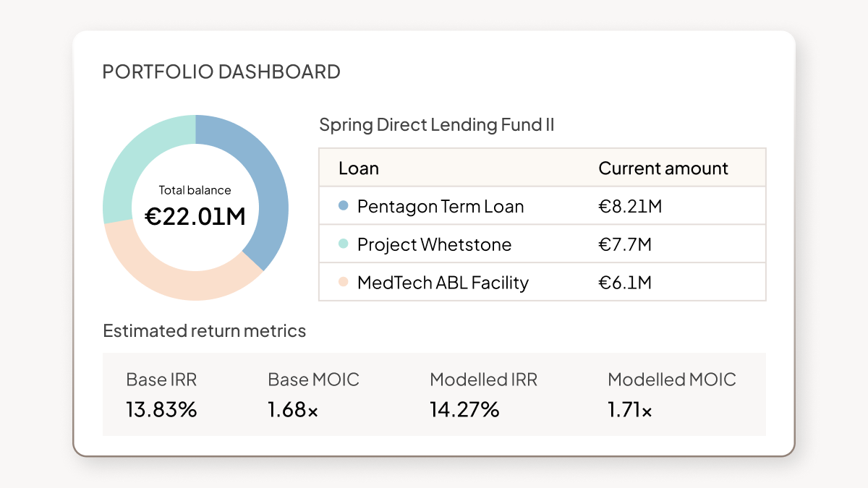Sort by the Current amount column header

[x=663, y=168]
